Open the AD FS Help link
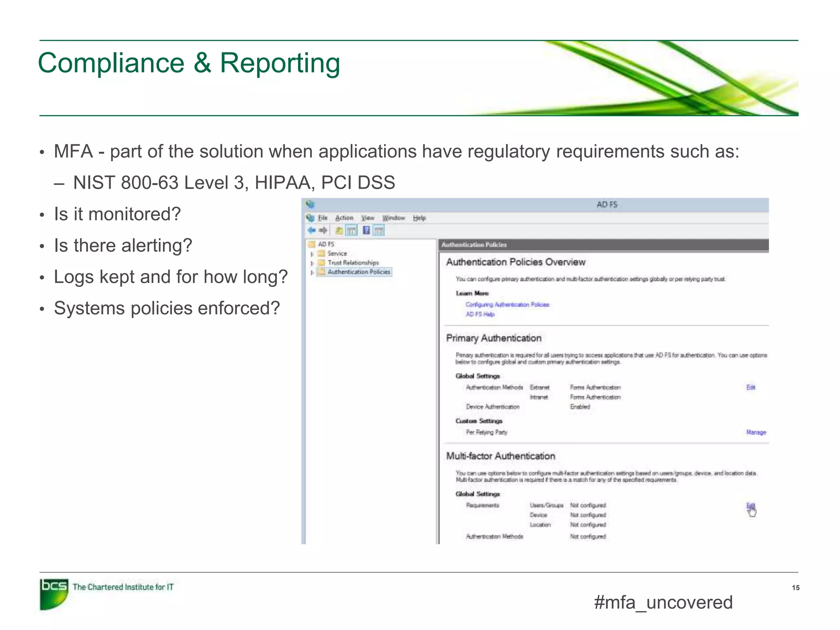Screen dimensions: 840x630 click(480, 314)
